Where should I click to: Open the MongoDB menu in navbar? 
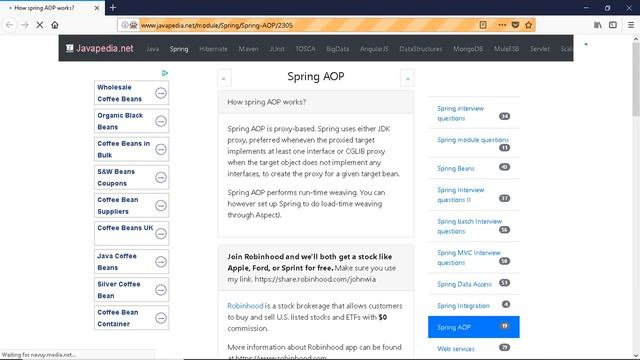(468, 49)
